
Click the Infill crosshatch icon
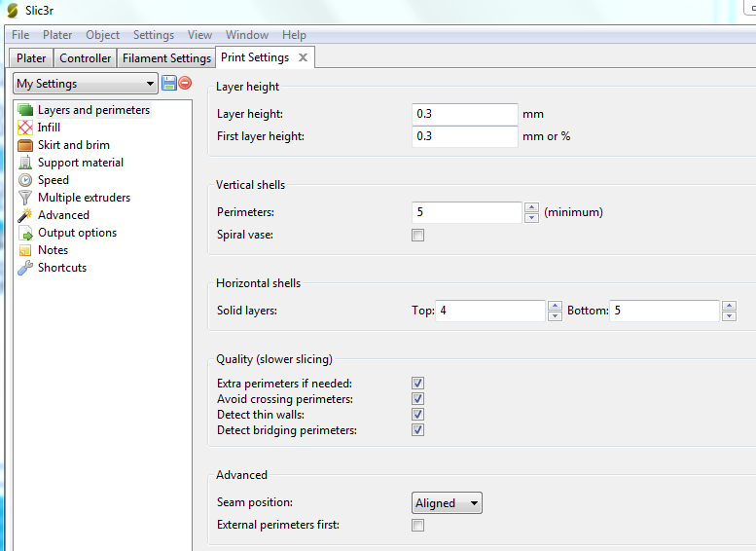pos(25,128)
